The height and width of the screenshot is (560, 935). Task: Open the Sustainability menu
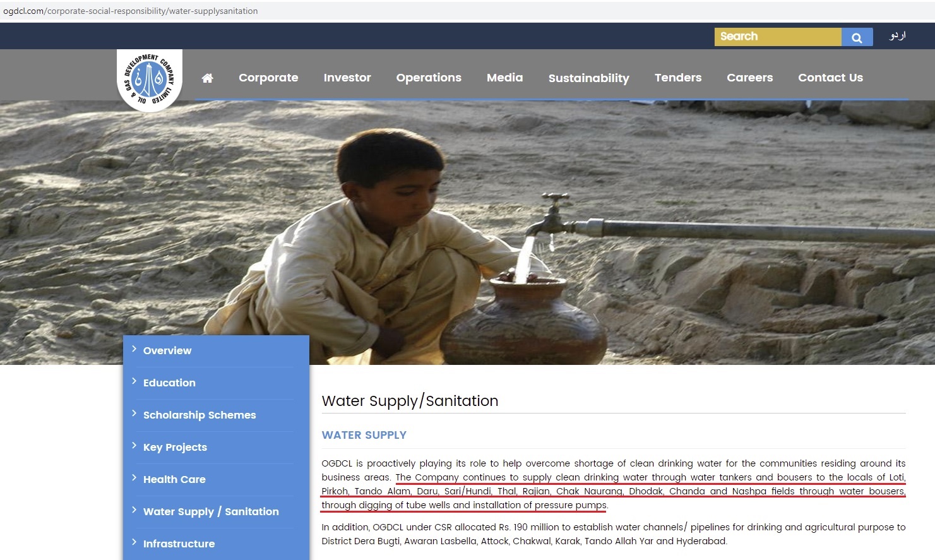coord(588,78)
